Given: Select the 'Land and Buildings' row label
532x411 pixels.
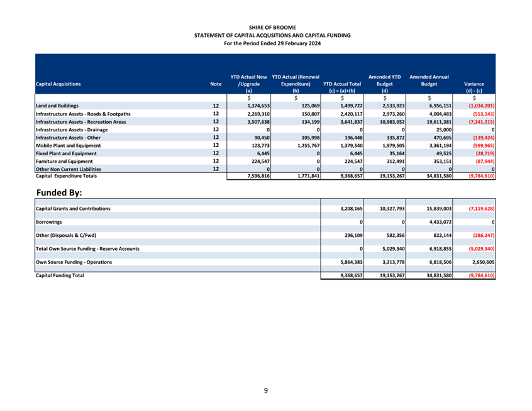Looking at the screenshot, I should pyautogui.click(x=57, y=106).
